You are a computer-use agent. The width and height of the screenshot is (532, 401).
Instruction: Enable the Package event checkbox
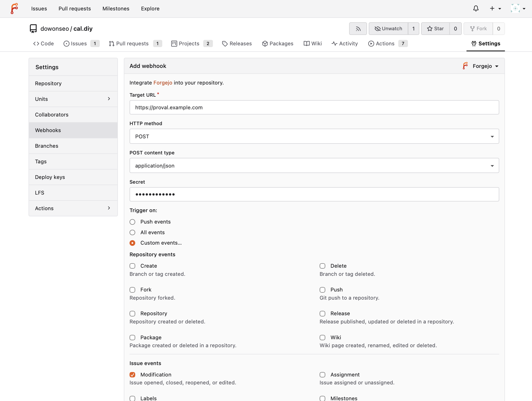pos(133,338)
